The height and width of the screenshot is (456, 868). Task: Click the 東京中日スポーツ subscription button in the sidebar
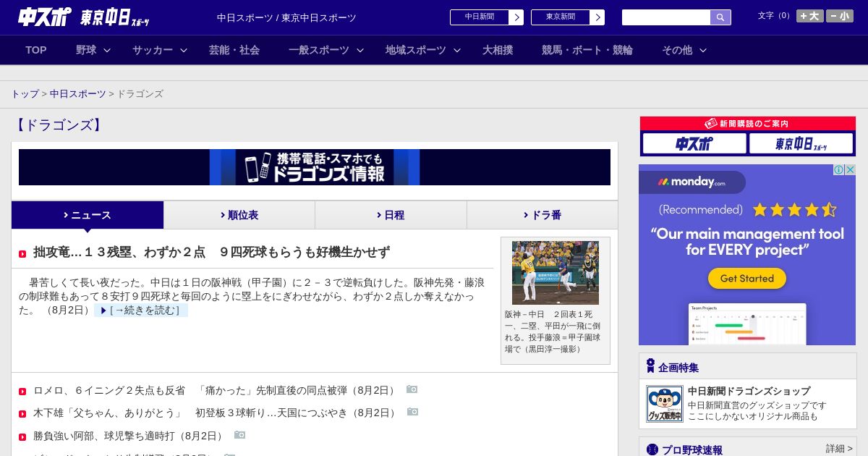click(801, 143)
